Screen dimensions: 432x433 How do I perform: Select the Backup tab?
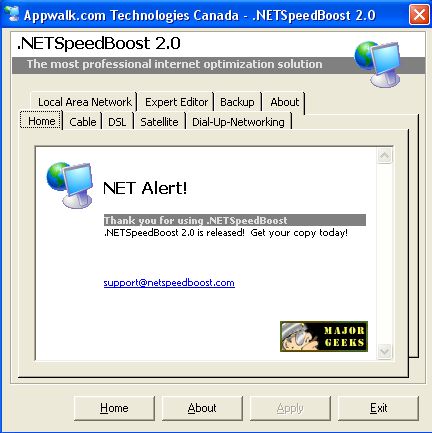pyautogui.click(x=237, y=102)
